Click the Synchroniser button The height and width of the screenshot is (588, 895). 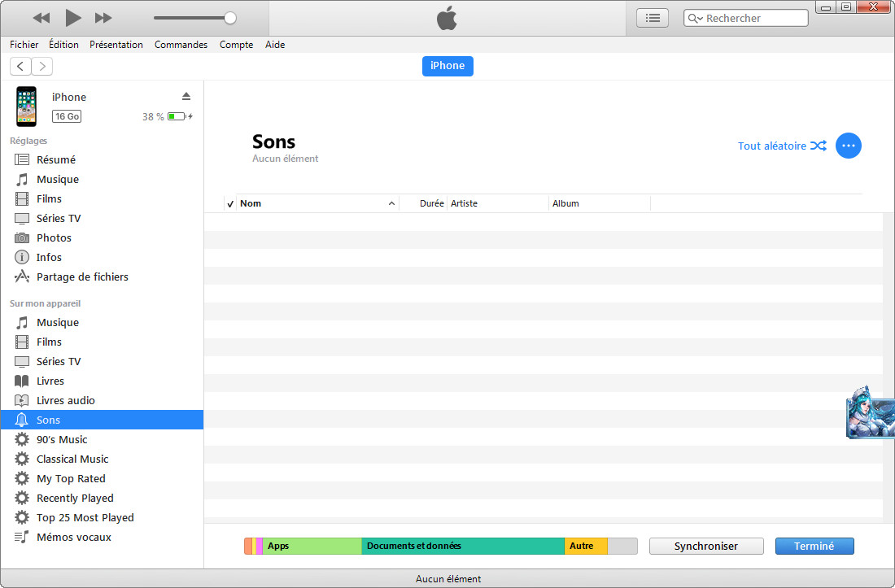(x=706, y=546)
